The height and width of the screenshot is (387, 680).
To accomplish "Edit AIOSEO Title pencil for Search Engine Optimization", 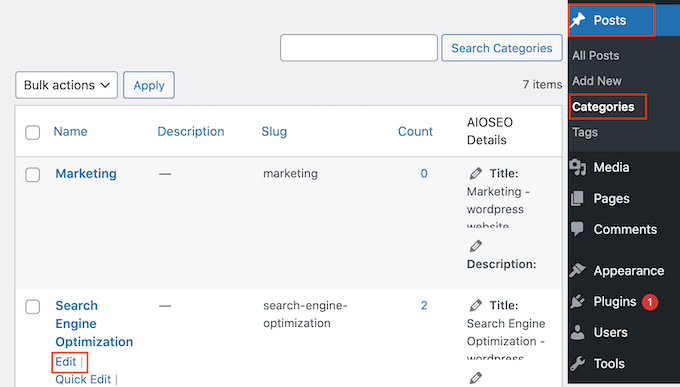I will point(476,305).
